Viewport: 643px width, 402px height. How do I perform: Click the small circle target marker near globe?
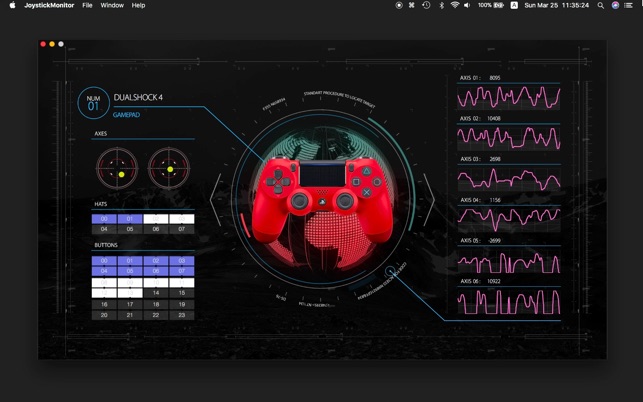point(390,270)
